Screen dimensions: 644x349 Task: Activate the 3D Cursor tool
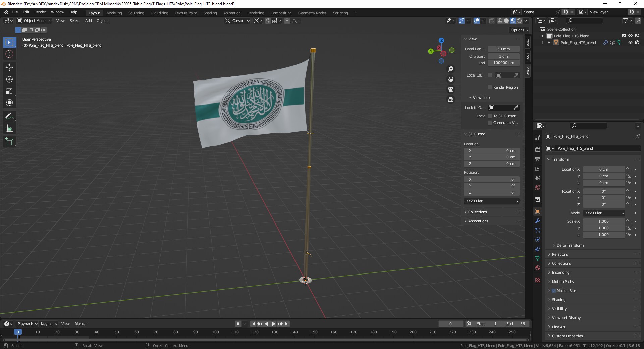9,54
